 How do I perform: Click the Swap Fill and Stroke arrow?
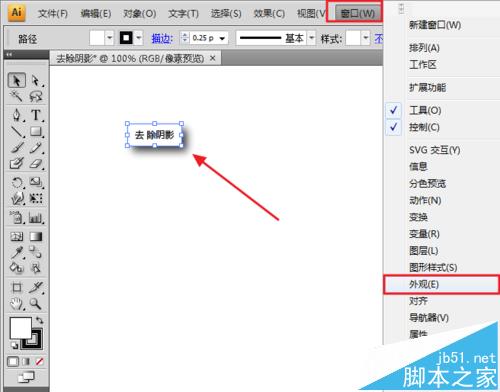(39, 320)
